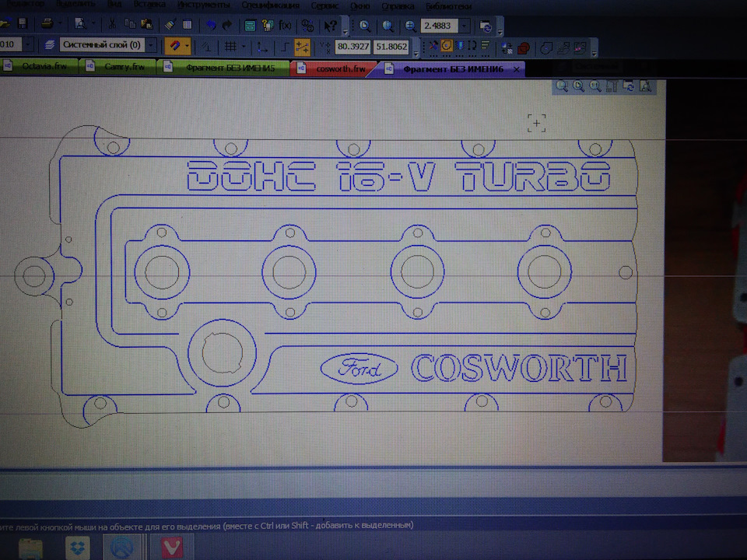
Task: Click the globe zoom icon
Action: point(388,26)
